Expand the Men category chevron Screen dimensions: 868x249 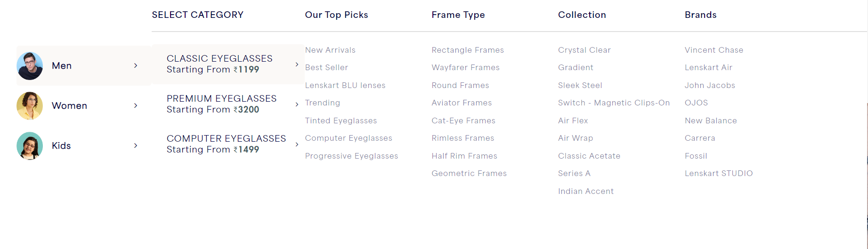pos(136,65)
